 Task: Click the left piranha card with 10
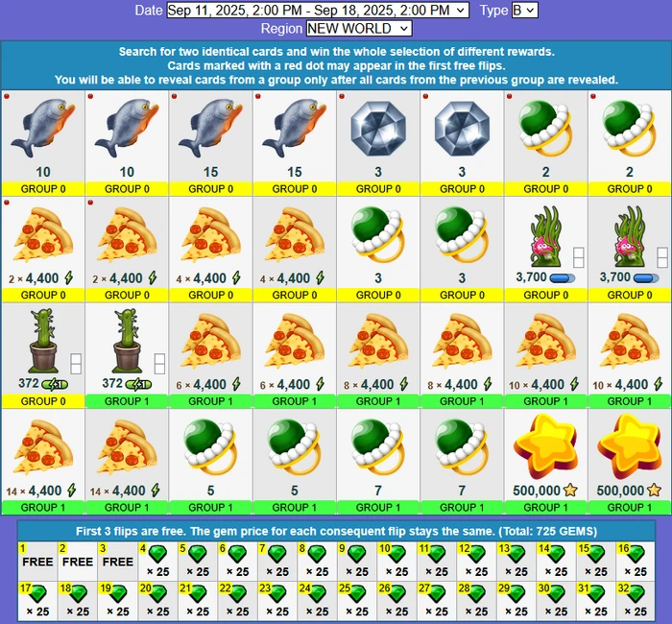coord(43,144)
